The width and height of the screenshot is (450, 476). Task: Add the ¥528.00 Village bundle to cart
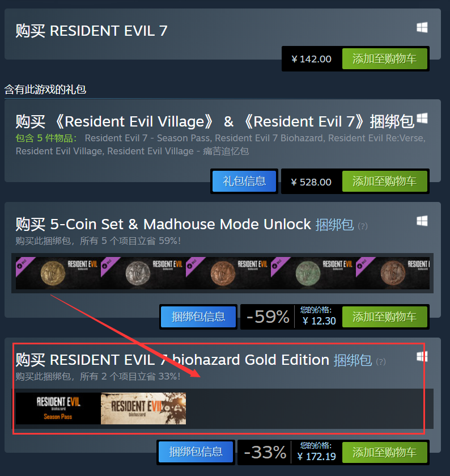(x=384, y=181)
